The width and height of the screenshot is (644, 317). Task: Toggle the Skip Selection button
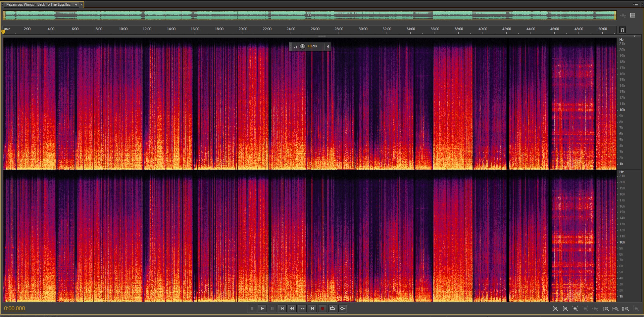point(343,309)
